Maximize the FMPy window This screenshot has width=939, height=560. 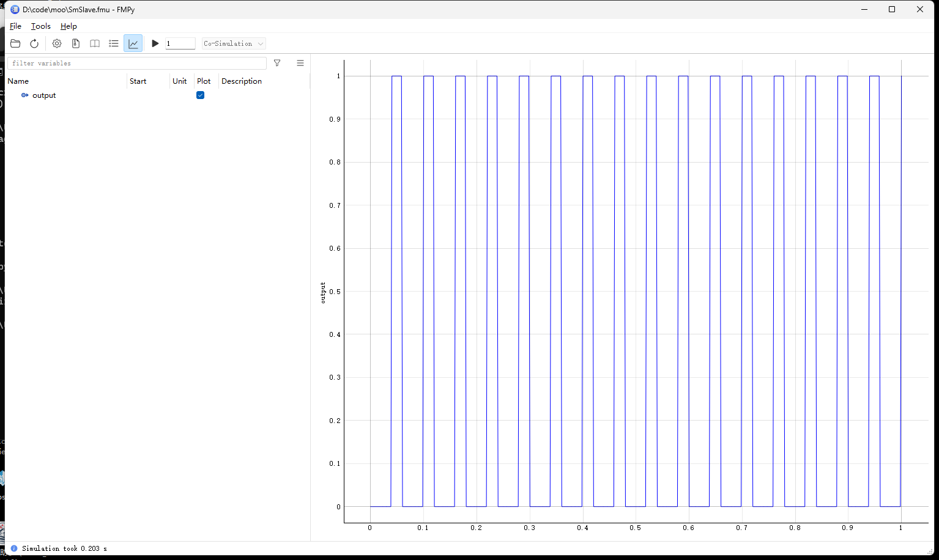892,9
